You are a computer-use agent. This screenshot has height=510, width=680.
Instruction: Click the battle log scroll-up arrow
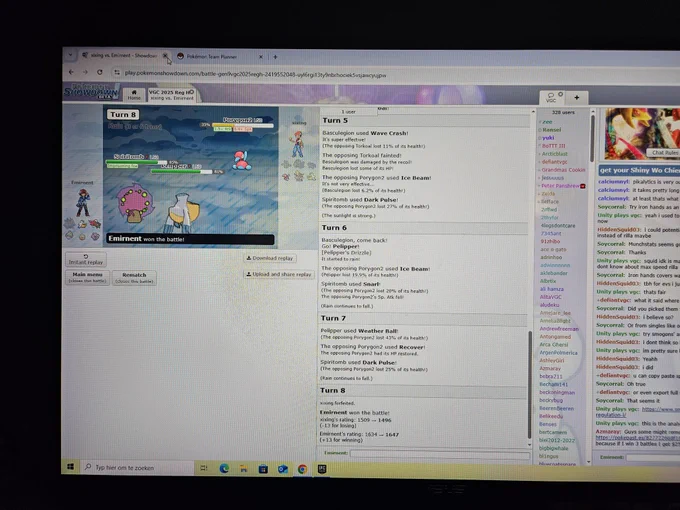pos(533,112)
